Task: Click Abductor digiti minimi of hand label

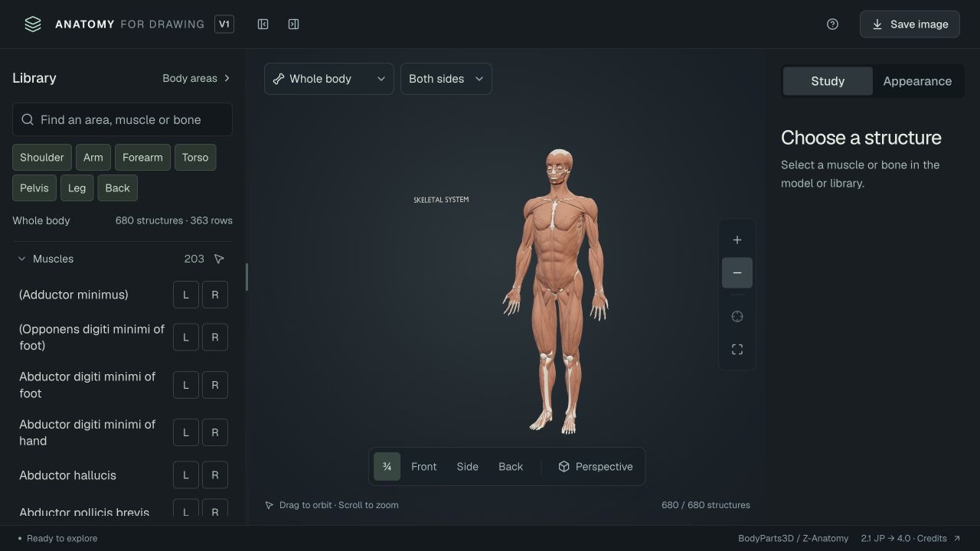Action: [87, 432]
